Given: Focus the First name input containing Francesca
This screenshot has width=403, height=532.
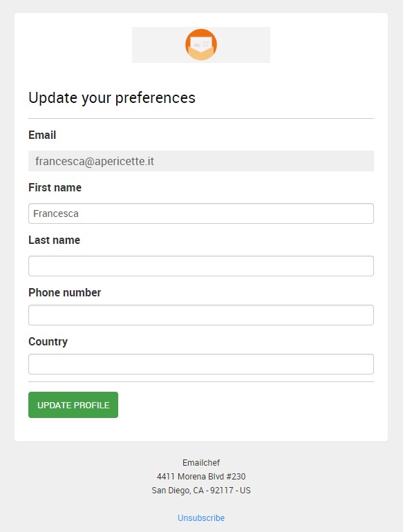Looking at the screenshot, I should coord(201,213).
